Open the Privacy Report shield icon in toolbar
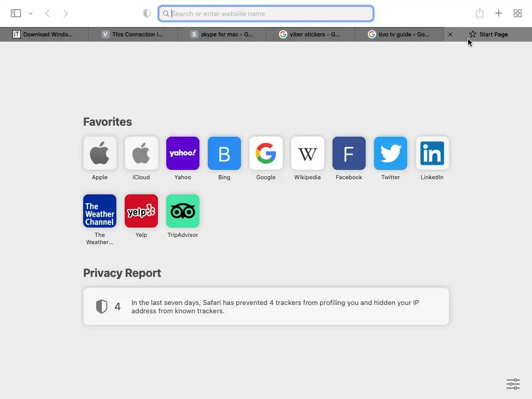532x399 pixels. point(147,14)
